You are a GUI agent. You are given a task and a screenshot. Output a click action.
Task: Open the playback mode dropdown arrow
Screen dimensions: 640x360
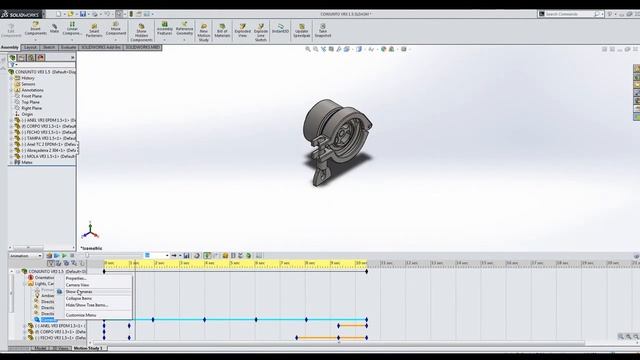tap(180, 256)
